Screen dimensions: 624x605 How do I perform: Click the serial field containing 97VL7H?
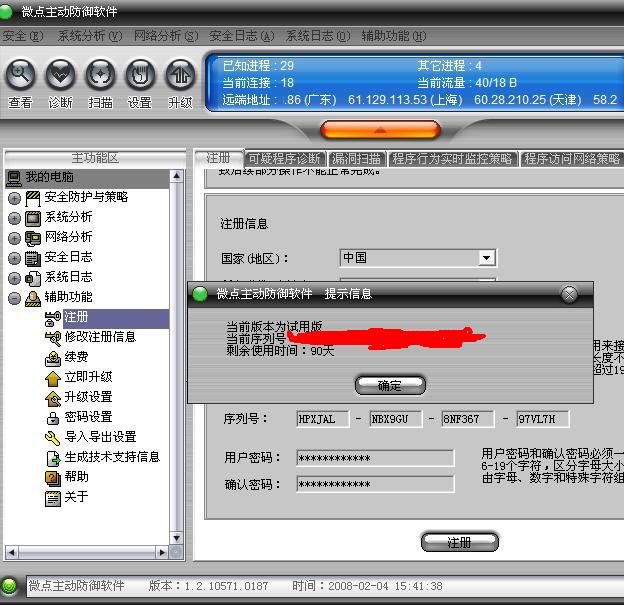(543, 419)
